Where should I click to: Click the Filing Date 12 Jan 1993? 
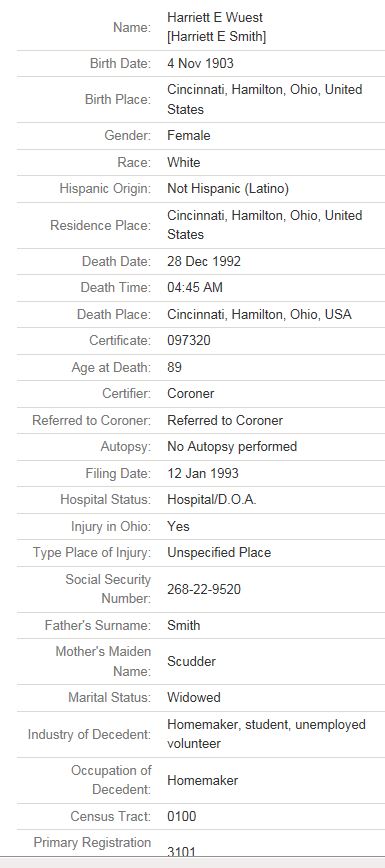pos(203,473)
